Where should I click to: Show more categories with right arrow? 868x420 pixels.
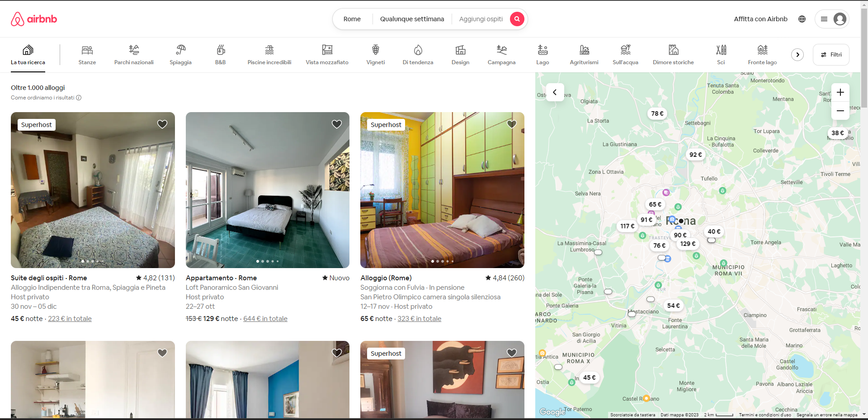pyautogui.click(x=797, y=55)
